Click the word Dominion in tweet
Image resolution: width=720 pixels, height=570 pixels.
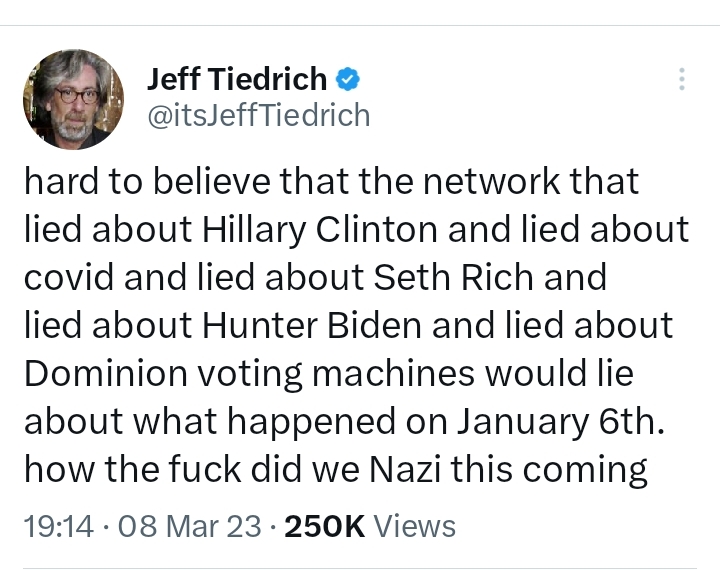click(106, 373)
